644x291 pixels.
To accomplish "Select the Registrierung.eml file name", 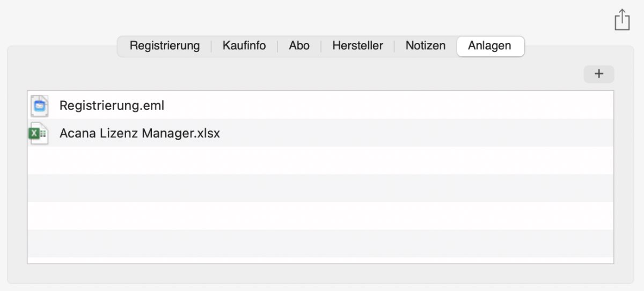I will [112, 106].
